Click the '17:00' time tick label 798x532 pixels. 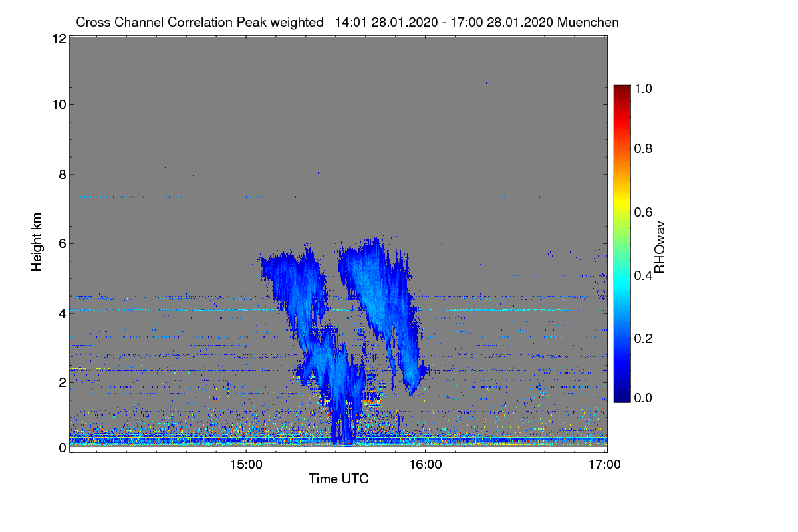point(604,465)
